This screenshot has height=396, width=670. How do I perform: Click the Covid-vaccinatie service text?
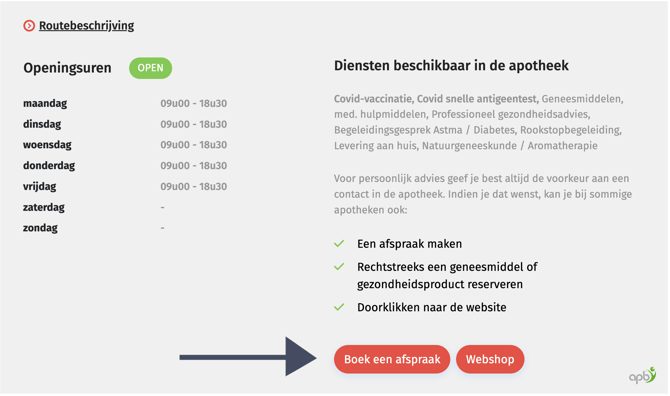pos(373,99)
